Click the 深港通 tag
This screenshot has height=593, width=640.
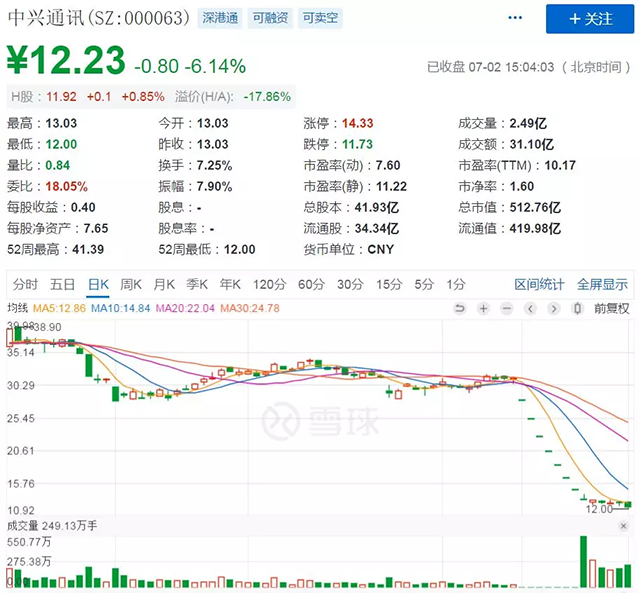[220, 18]
